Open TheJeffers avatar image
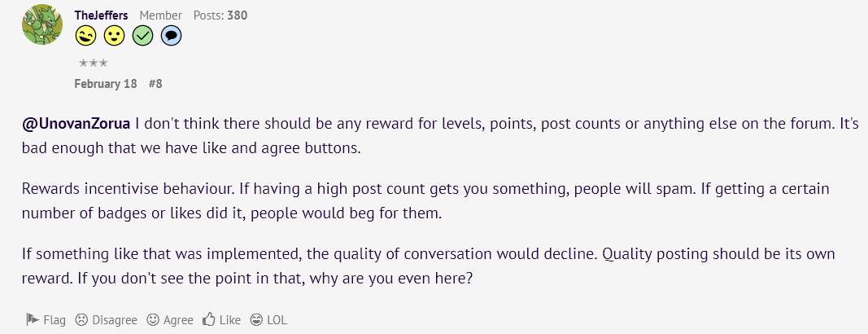Viewport: 868px width, 334px height. coord(42,24)
